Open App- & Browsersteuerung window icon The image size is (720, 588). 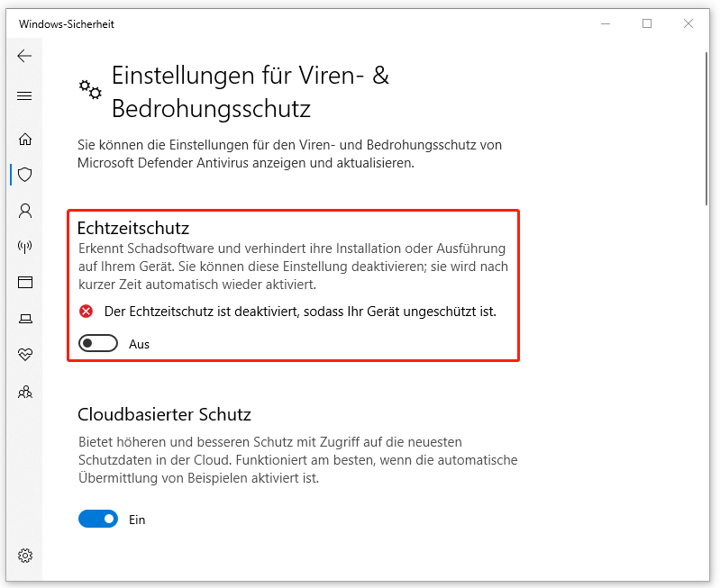click(x=24, y=283)
